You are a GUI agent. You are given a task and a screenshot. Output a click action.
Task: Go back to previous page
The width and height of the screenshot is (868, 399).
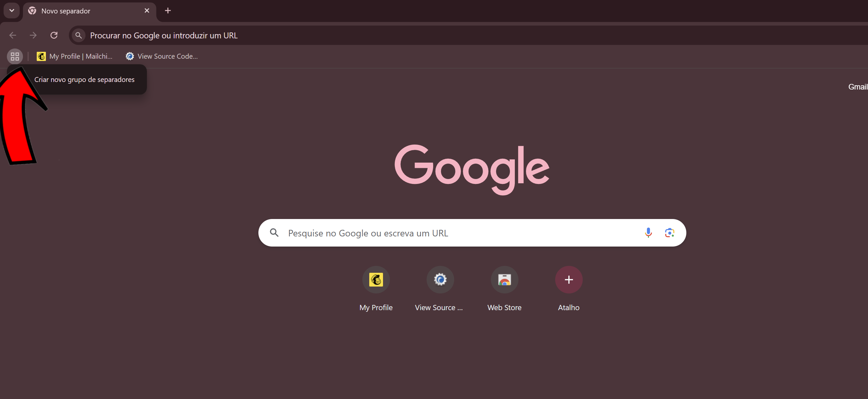coord(13,35)
